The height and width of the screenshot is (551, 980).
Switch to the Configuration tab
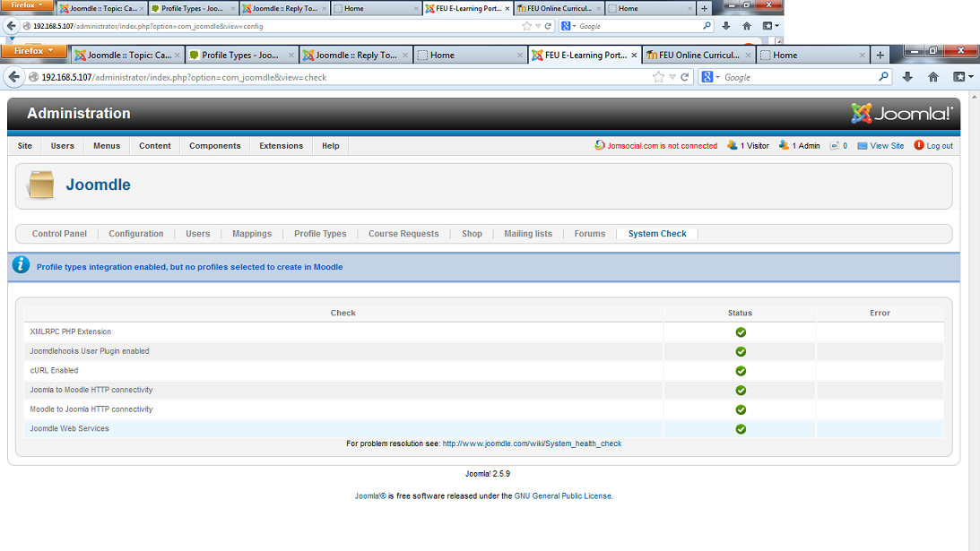tap(136, 234)
